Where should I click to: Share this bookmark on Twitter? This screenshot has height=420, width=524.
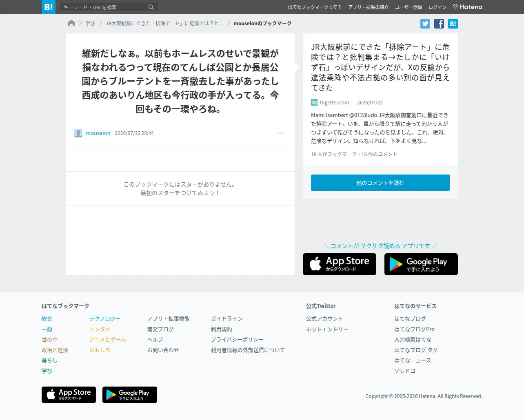pos(425,24)
